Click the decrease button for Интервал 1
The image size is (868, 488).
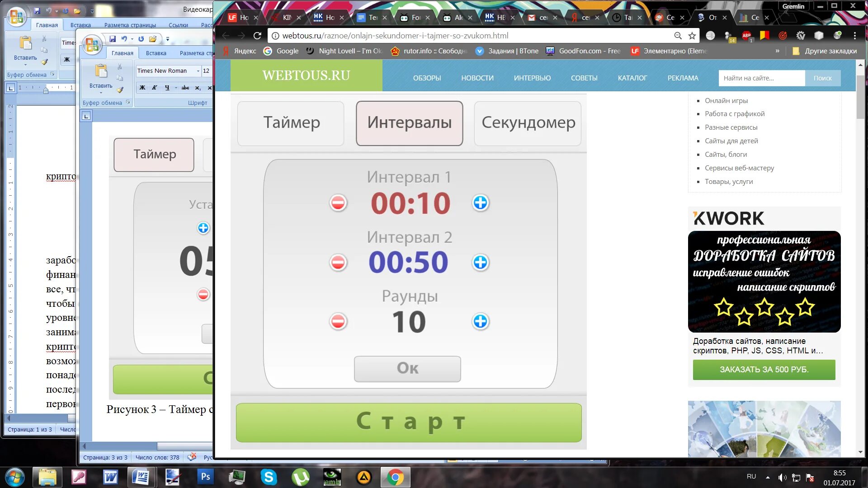[338, 203]
